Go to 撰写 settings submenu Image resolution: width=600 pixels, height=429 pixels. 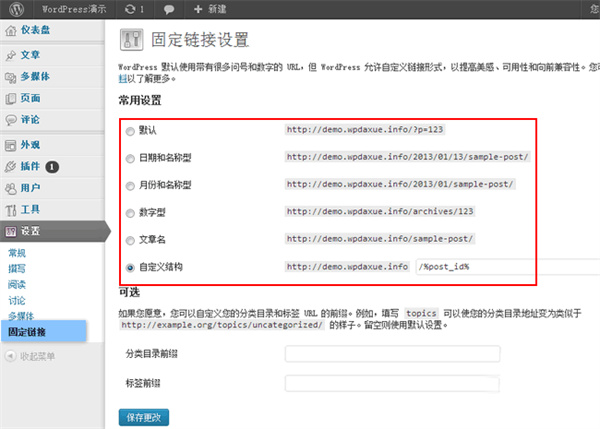click(17, 269)
